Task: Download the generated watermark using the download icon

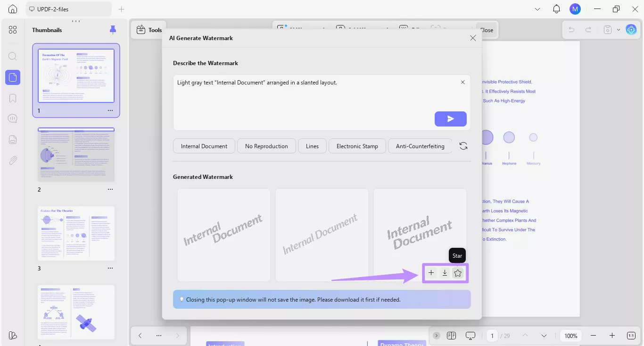Action: click(444, 272)
